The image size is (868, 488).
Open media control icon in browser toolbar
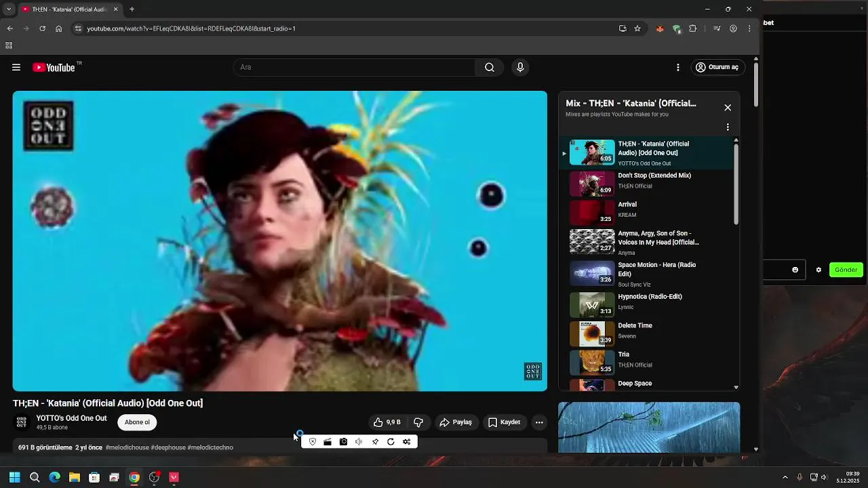click(x=717, y=28)
